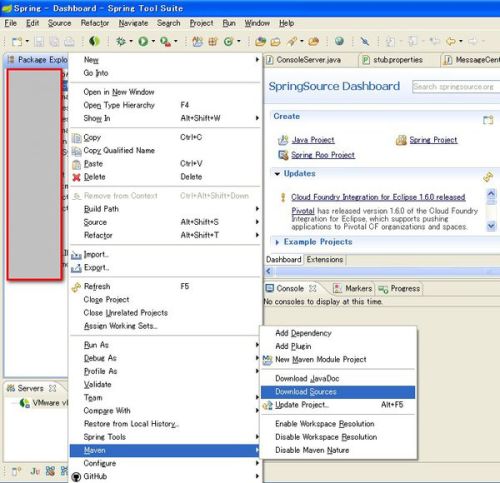The height and width of the screenshot is (483, 500).
Task: Click the Pivotal link in the update text
Action: coord(303,211)
